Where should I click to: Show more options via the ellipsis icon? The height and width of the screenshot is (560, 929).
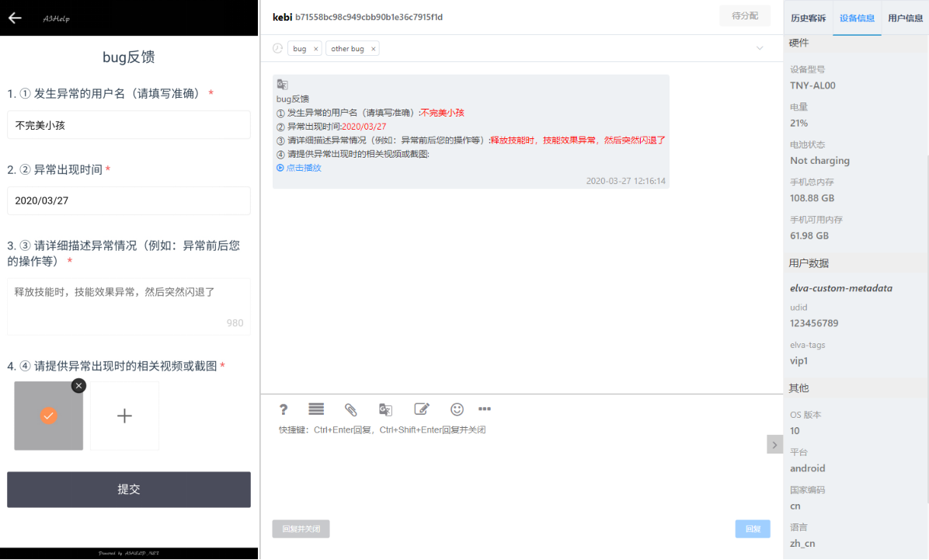[x=485, y=409]
